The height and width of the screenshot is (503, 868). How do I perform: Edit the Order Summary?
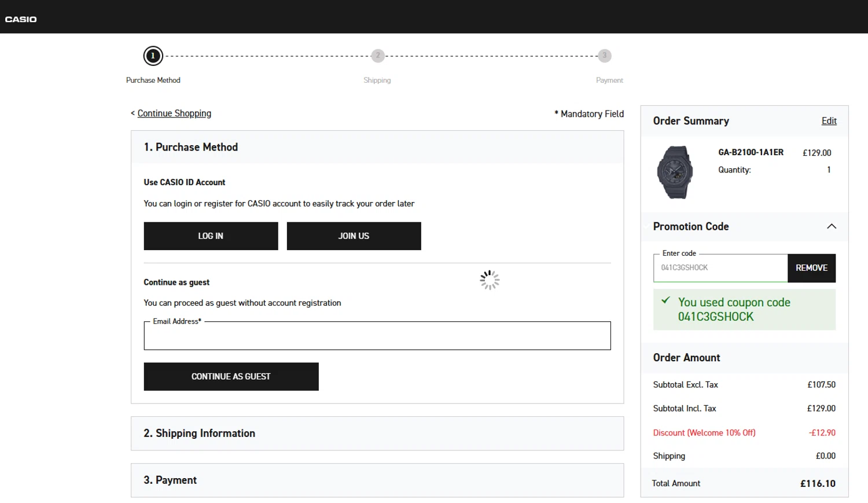829,121
